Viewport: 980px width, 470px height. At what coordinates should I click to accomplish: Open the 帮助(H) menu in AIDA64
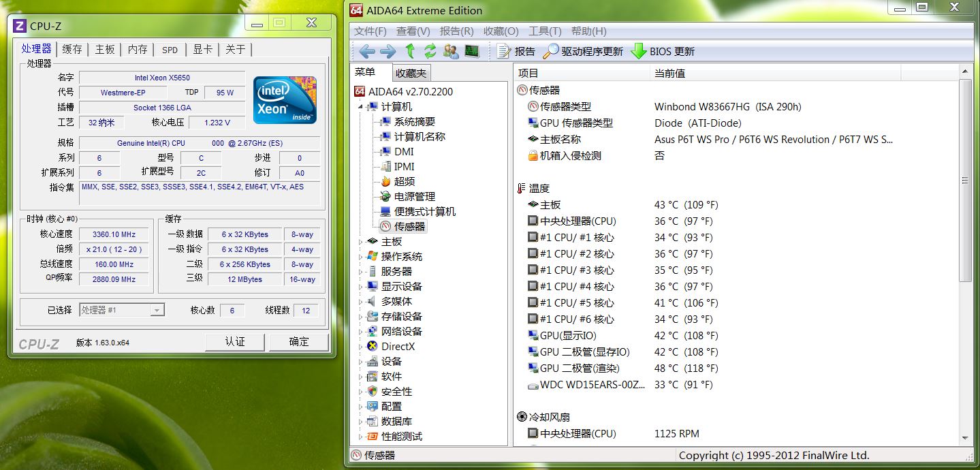(x=588, y=31)
